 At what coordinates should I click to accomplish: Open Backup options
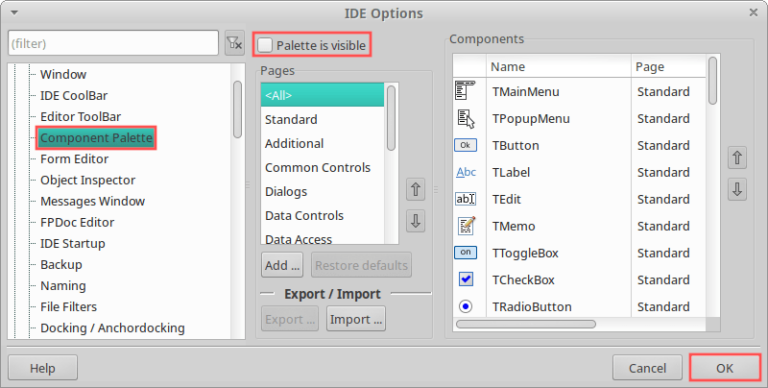(x=61, y=264)
